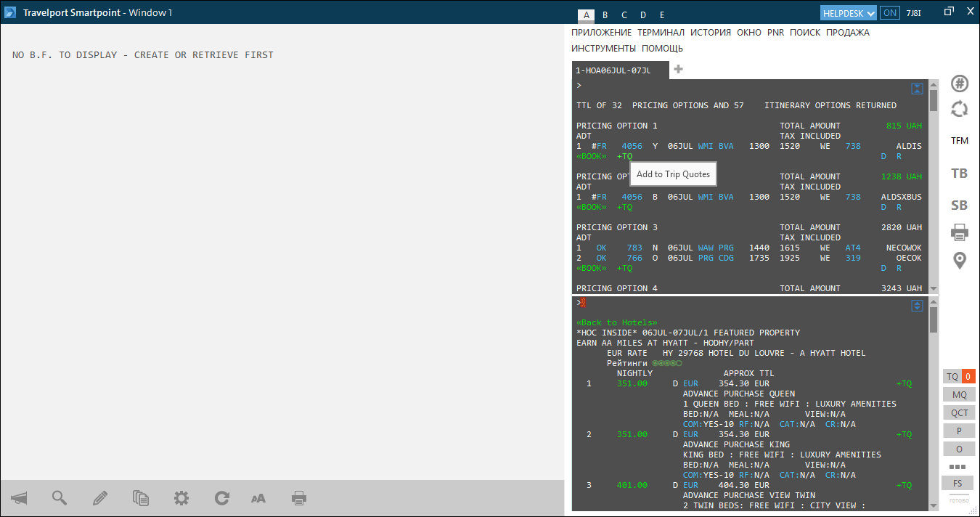
Task: Toggle the ON switch beside HELPDESK
Action: [889, 13]
